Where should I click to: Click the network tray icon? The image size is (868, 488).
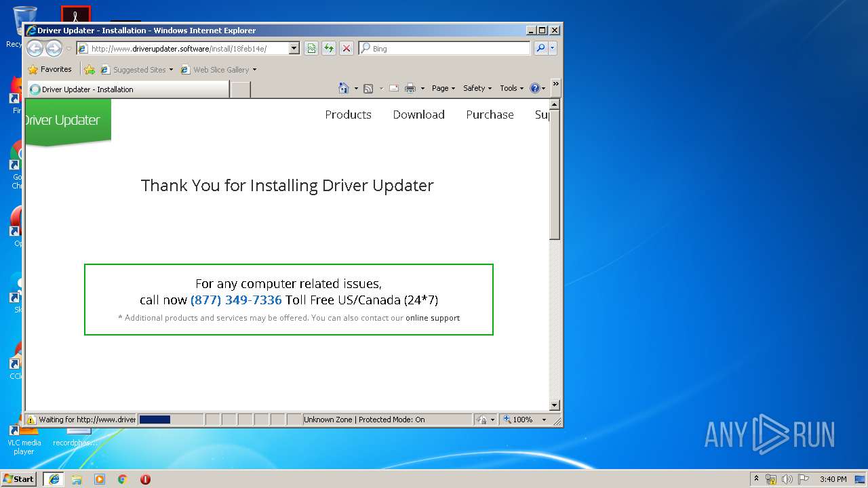771,479
